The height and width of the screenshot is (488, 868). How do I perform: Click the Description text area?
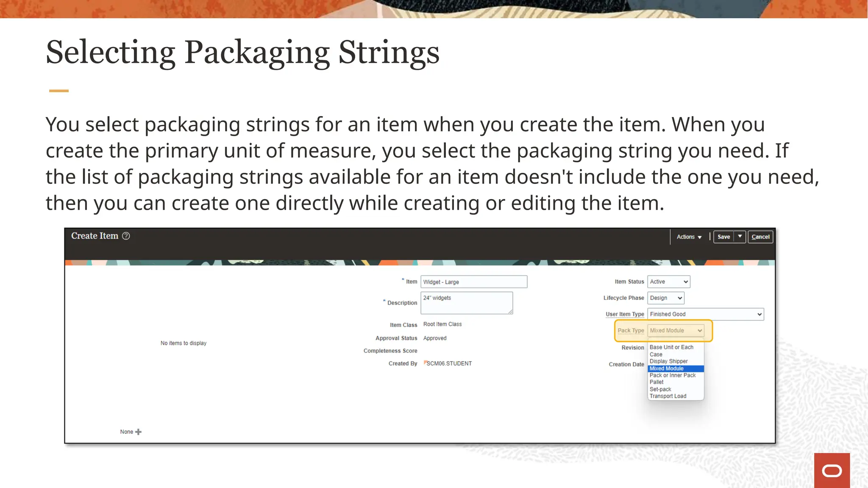click(467, 303)
